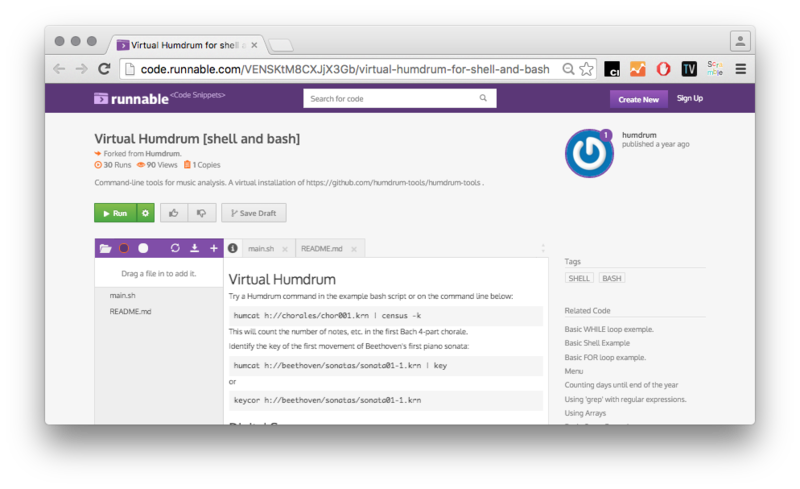Click the humcat chor001.krn census code line

pos(386,315)
